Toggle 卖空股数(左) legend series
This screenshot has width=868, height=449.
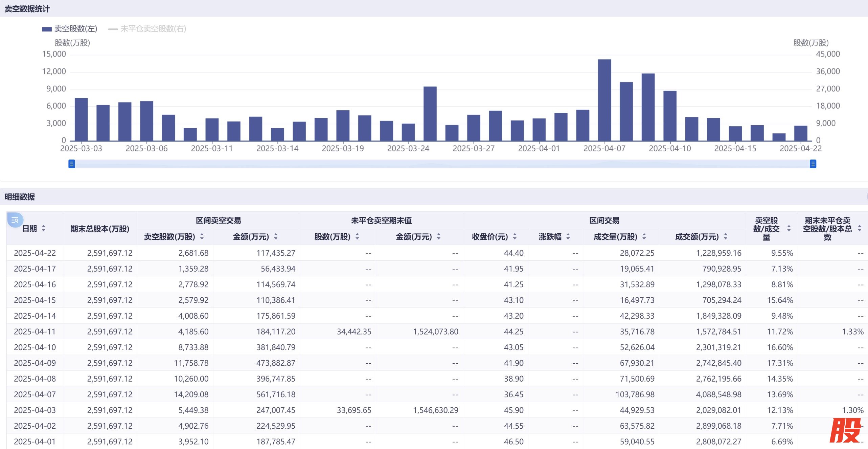coord(70,29)
